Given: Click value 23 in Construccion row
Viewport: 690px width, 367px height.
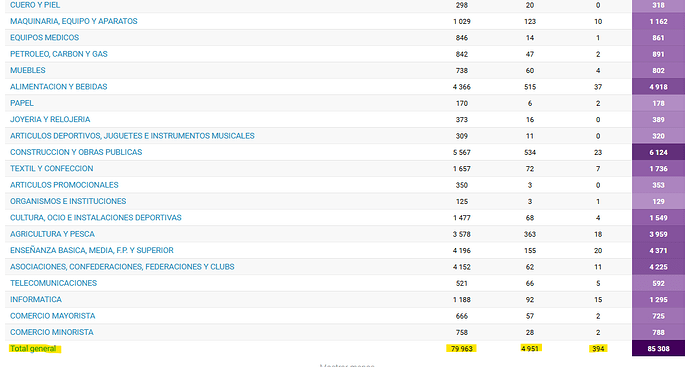Looking at the screenshot, I should [x=598, y=152].
